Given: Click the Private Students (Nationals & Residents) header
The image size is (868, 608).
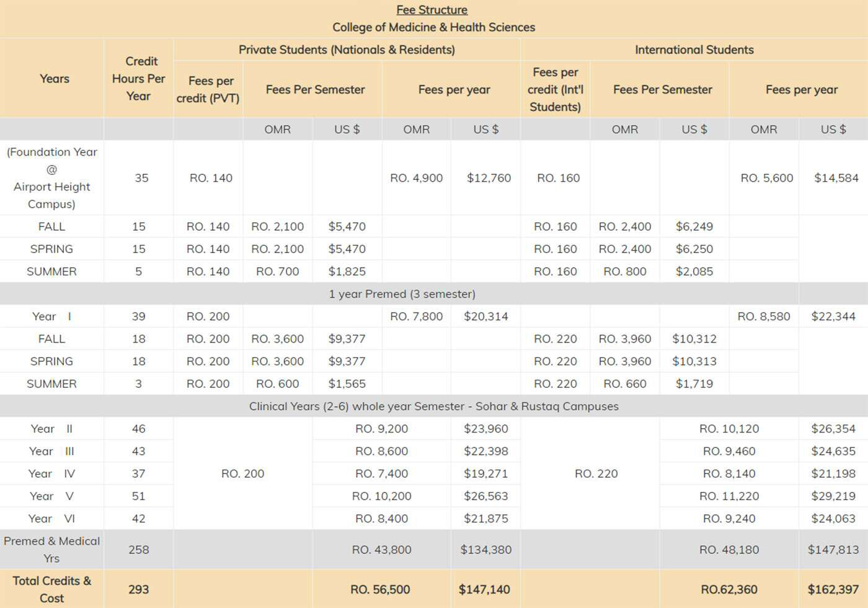Looking at the screenshot, I should pyautogui.click(x=347, y=50).
